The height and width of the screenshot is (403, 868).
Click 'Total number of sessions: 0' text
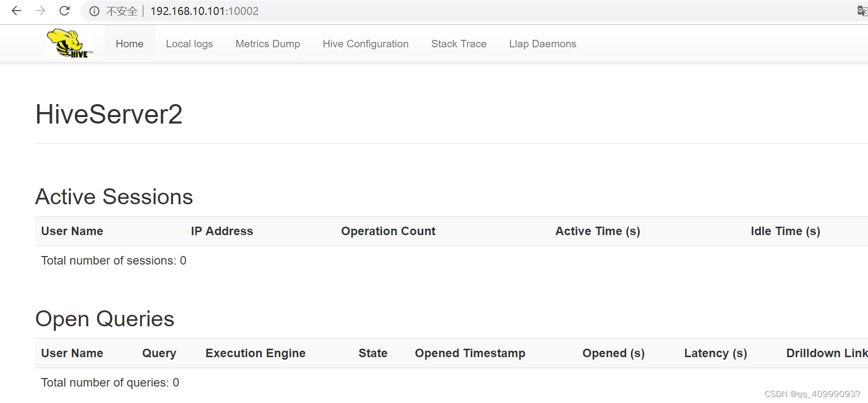click(114, 261)
